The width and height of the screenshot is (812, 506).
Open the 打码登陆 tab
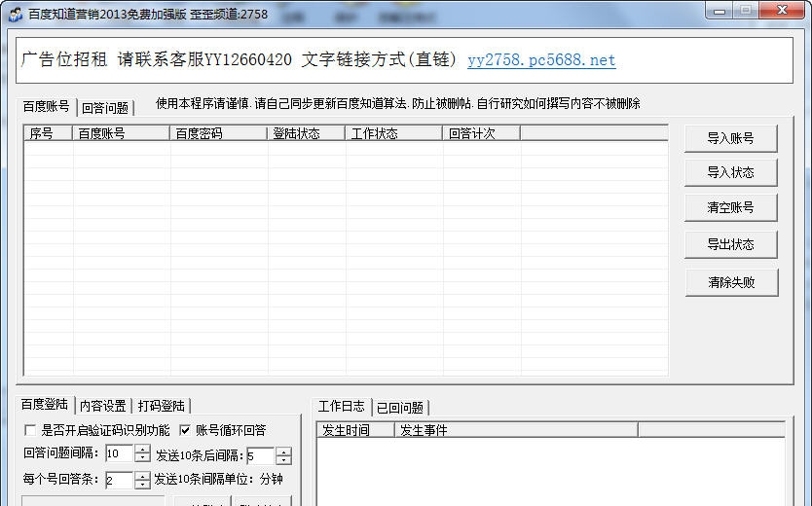(161, 406)
